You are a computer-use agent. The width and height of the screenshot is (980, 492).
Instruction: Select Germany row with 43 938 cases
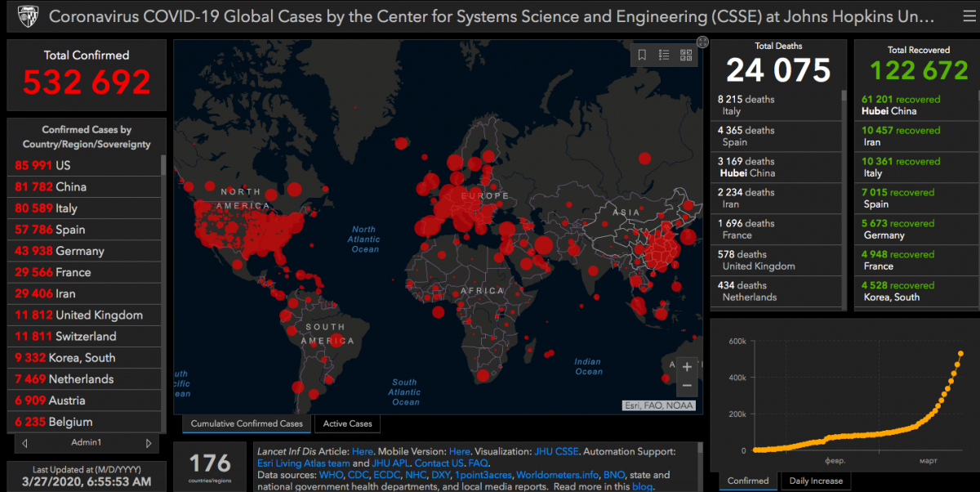click(85, 250)
